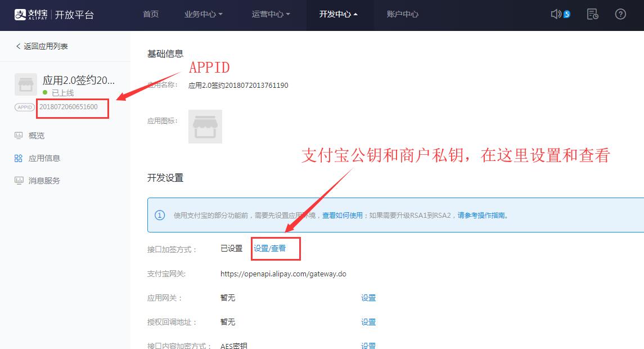Click the 接口内容加密方式 label

point(179,346)
